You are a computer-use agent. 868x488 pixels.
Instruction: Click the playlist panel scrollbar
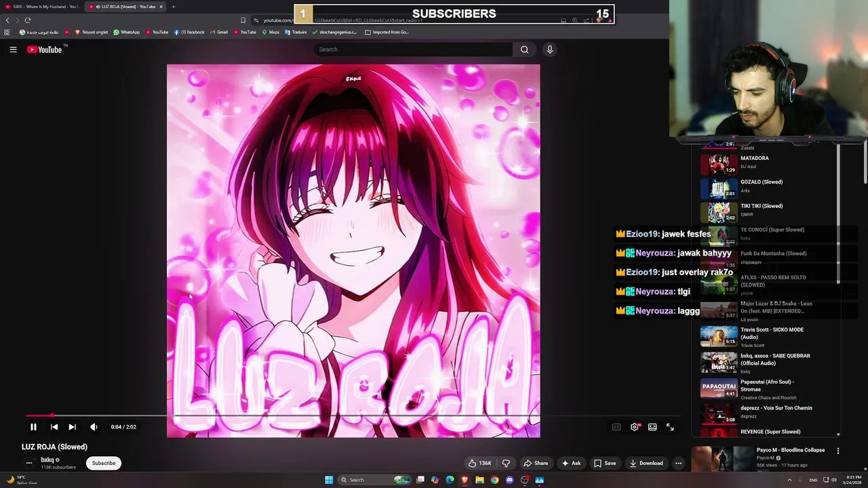click(839, 213)
